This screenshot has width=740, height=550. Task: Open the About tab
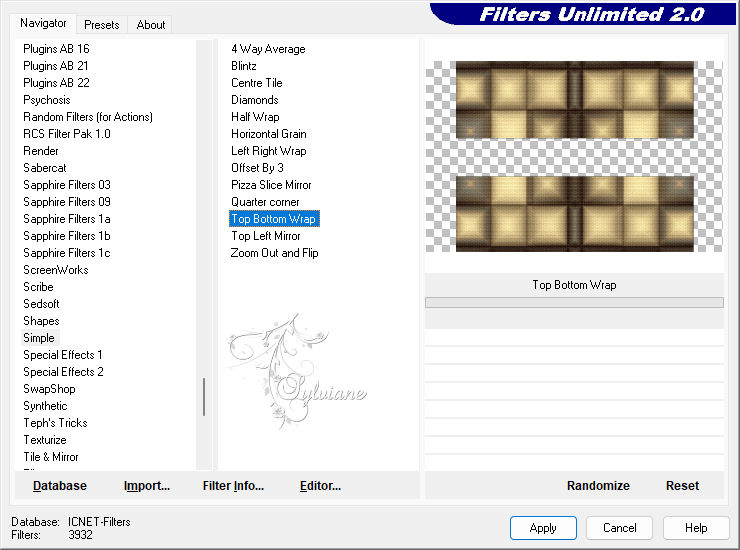[x=151, y=25]
